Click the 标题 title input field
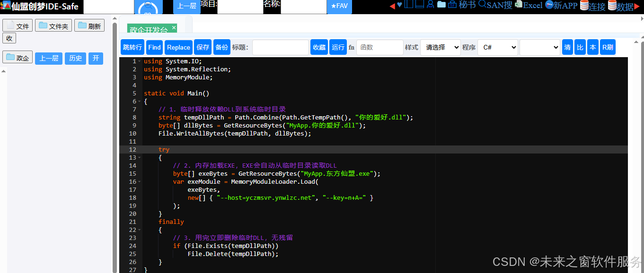This screenshot has width=644, height=273. pos(280,47)
